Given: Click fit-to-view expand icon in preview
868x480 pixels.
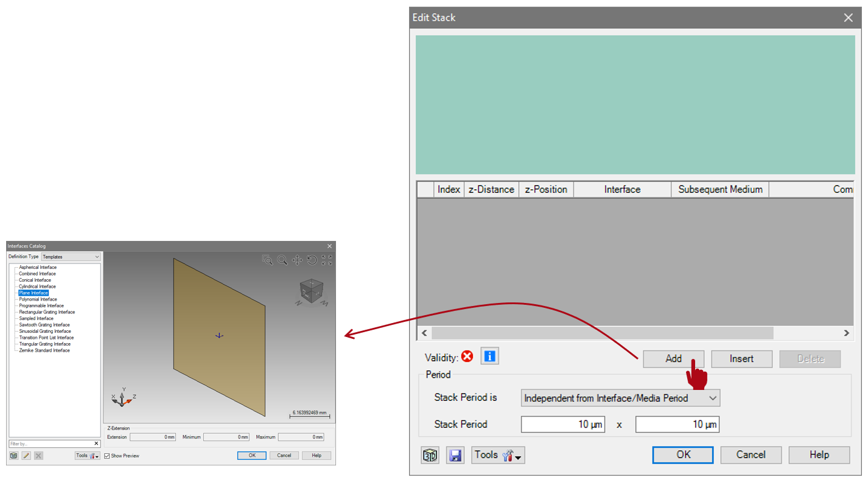Looking at the screenshot, I should pyautogui.click(x=326, y=260).
